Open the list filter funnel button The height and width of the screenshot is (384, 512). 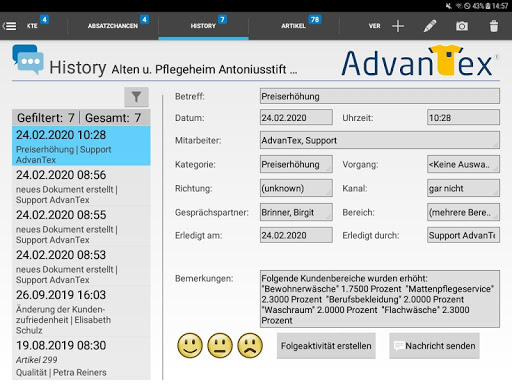click(136, 97)
